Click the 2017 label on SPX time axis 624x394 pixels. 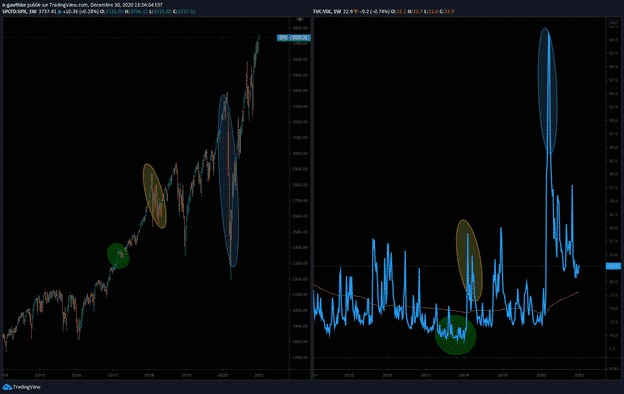pyautogui.click(x=113, y=375)
